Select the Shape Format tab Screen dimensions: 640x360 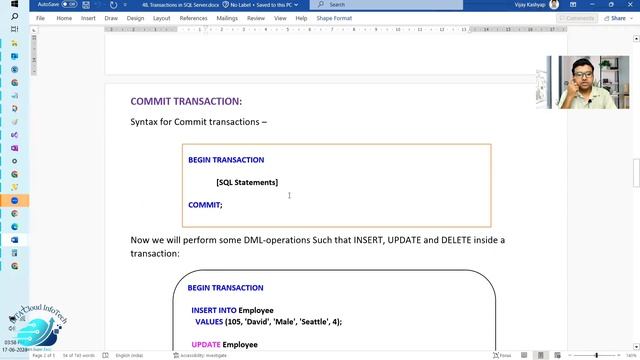[x=334, y=18]
